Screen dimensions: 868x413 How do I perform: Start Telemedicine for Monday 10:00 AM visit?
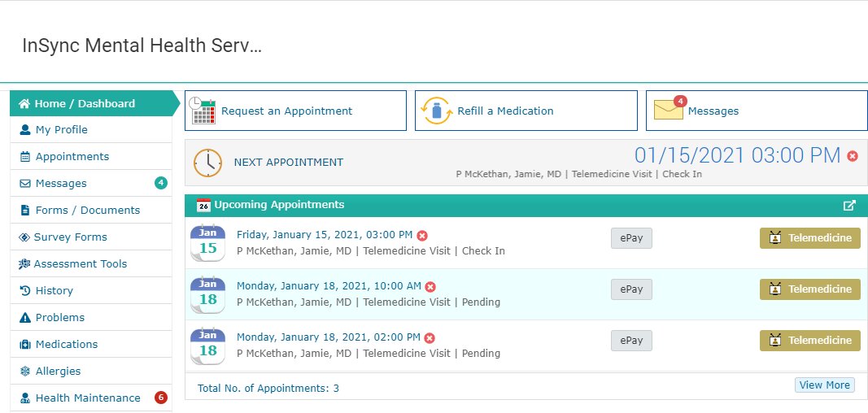click(809, 289)
